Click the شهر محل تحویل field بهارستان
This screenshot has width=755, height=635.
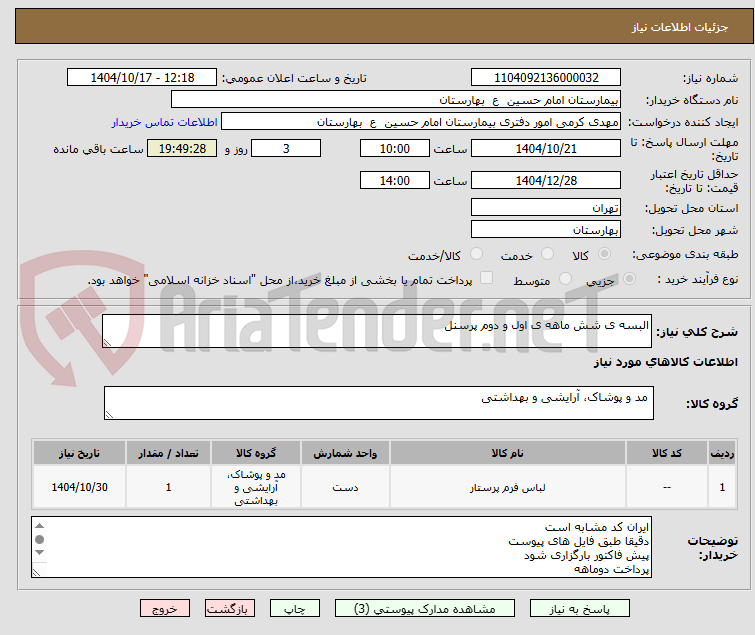click(x=546, y=230)
